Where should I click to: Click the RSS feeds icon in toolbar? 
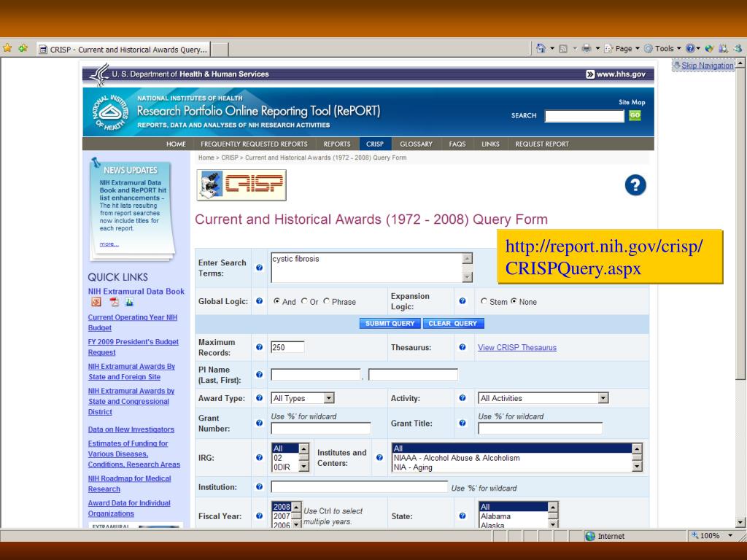[563, 49]
